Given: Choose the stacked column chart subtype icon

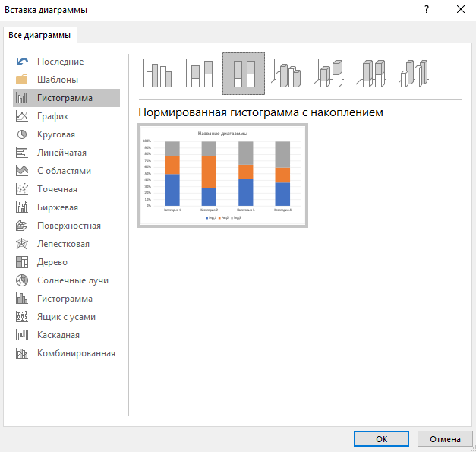Looking at the screenshot, I should pos(200,74).
